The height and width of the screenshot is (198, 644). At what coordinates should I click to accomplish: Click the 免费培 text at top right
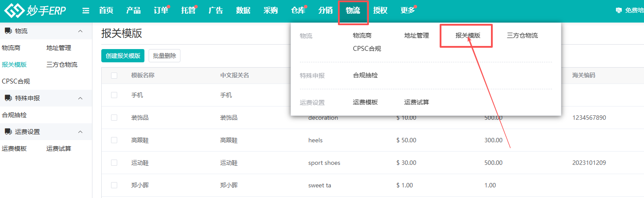(x=634, y=11)
